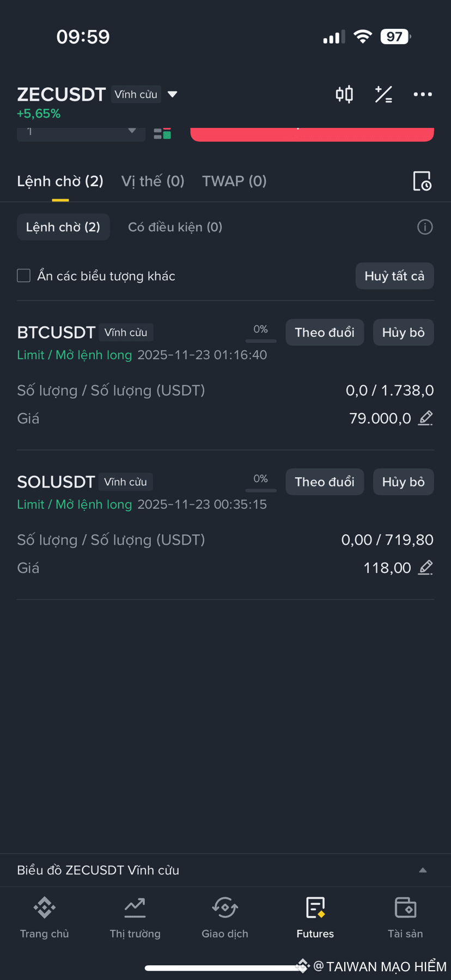Tap the info circle icon
The width and height of the screenshot is (451, 980).
[x=425, y=227]
